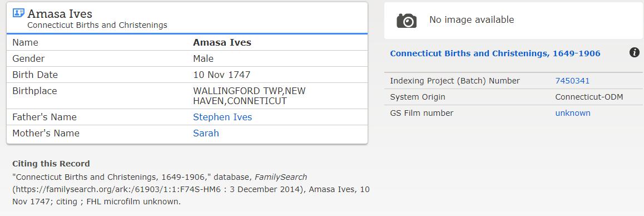Click the GS Film number unknown link
Viewport: 644px width, 216px height.
tap(572, 112)
